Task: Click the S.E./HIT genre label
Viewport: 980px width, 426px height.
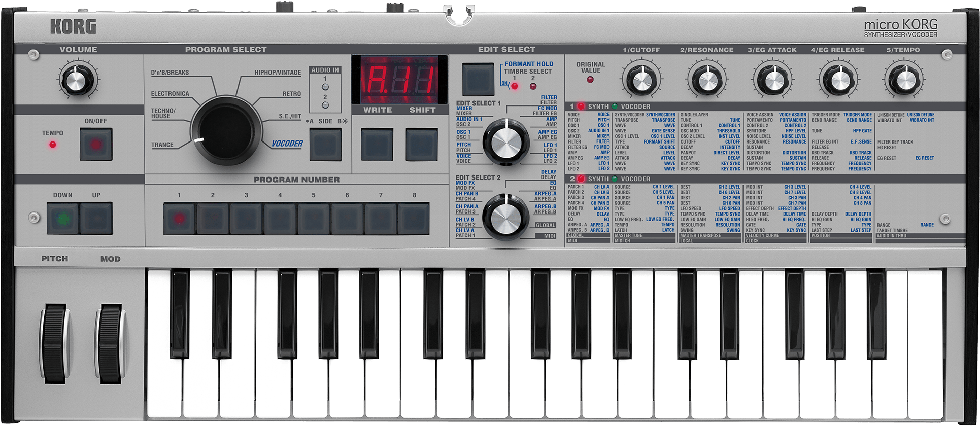Action: [x=290, y=116]
